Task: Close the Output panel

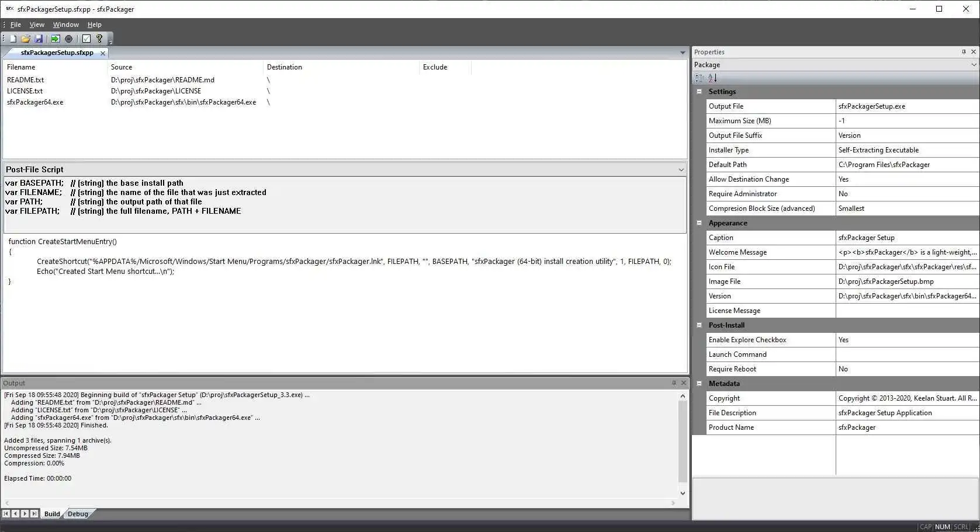Action: (x=684, y=383)
